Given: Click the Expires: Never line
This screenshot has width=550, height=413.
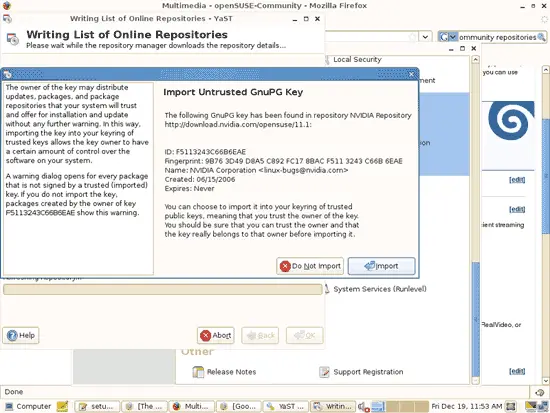Looking at the screenshot, I should coord(189,188).
